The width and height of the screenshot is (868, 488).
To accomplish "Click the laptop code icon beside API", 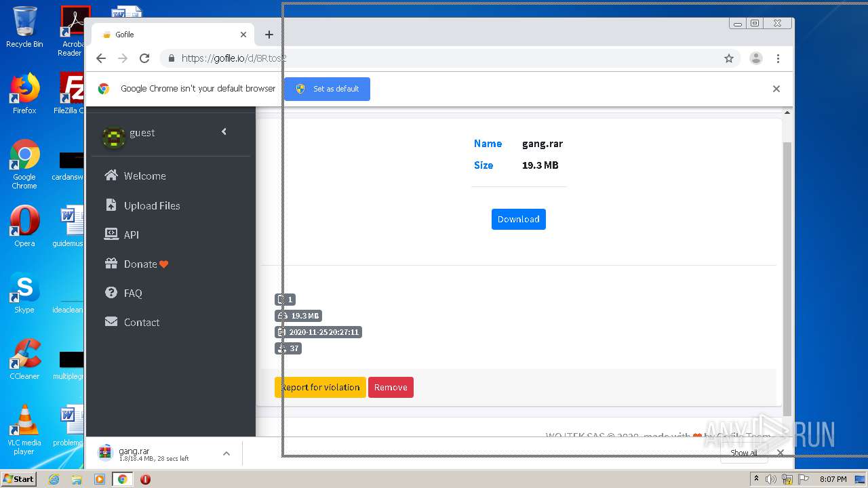I will pos(111,234).
